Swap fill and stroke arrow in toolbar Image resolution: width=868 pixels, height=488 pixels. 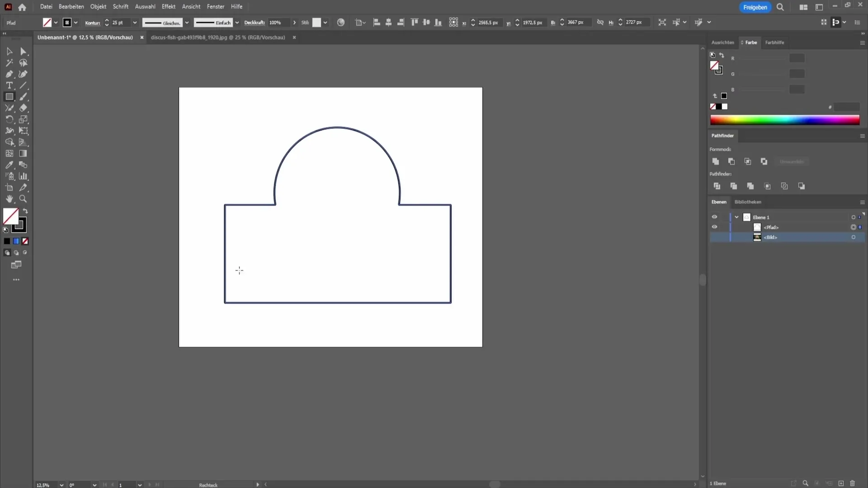(x=25, y=211)
